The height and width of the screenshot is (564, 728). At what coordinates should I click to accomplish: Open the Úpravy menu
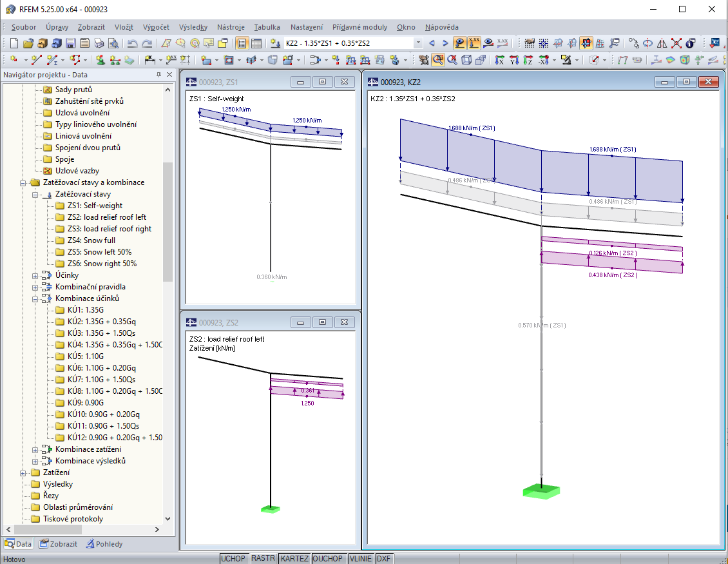point(57,28)
